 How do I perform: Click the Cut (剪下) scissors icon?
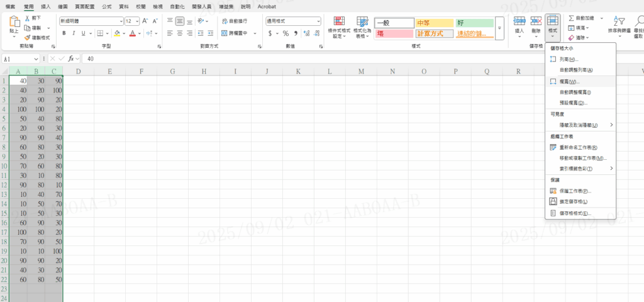(28, 18)
